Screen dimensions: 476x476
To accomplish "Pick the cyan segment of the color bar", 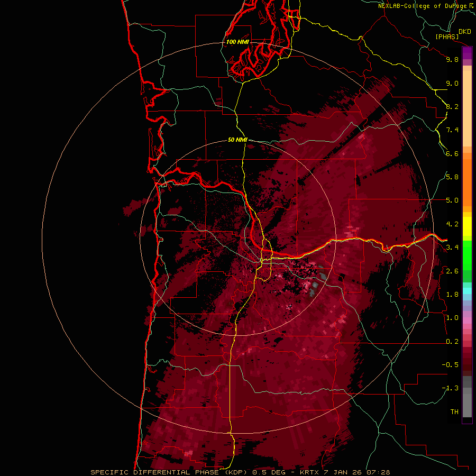I will (x=467, y=291).
